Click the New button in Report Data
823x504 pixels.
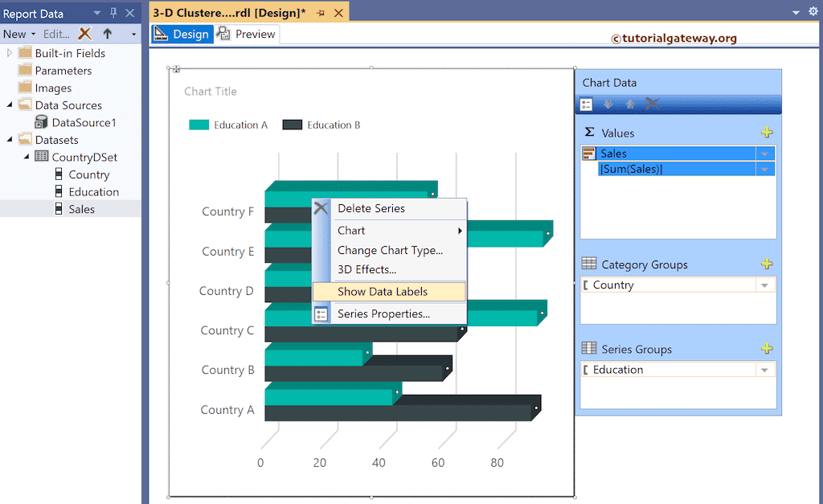tap(14, 35)
